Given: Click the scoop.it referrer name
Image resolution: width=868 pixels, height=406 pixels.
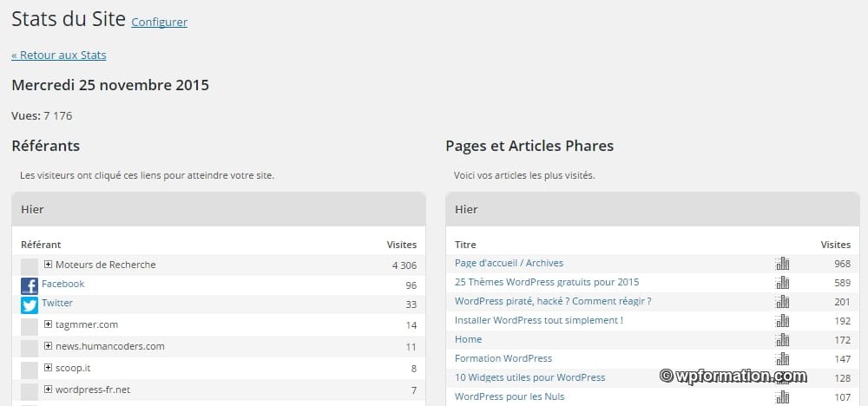Looking at the screenshot, I should [73, 368].
